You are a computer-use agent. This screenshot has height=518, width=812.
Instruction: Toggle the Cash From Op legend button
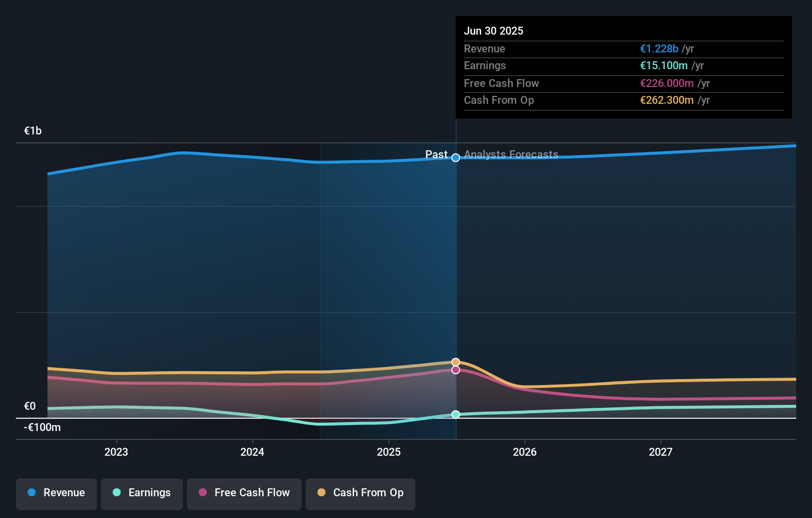[x=361, y=494]
